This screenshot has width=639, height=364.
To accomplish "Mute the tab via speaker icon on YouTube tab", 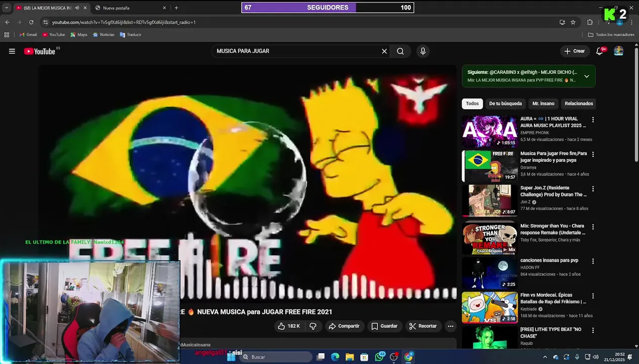I will 77,8.
